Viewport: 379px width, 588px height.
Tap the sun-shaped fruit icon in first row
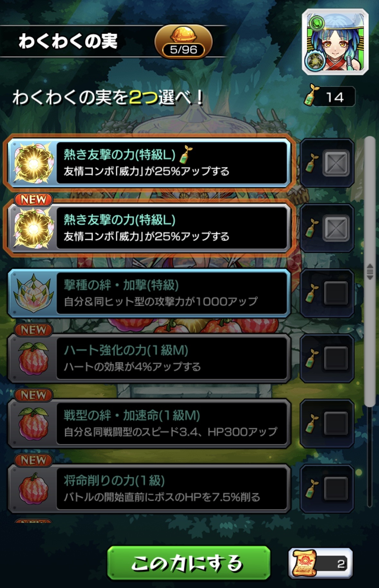coord(33,163)
